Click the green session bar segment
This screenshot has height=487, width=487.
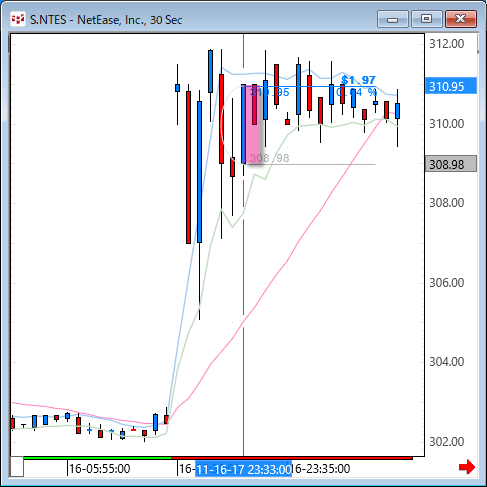point(97,458)
